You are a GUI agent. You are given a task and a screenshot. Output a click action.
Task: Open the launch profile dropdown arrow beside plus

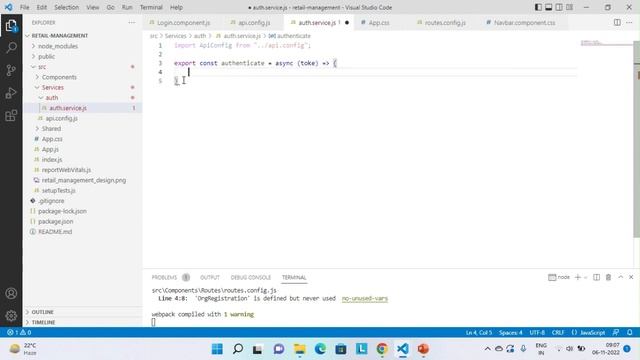click(585, 278)
